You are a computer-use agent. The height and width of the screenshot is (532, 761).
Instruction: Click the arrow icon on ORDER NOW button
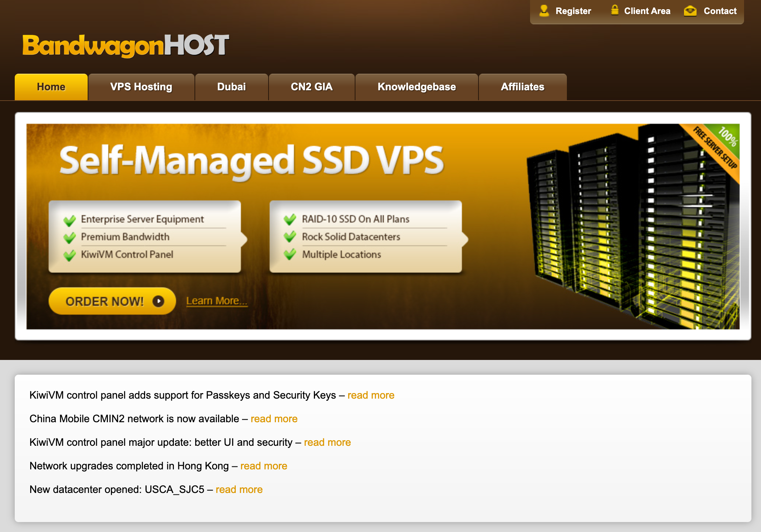point(158,301)
